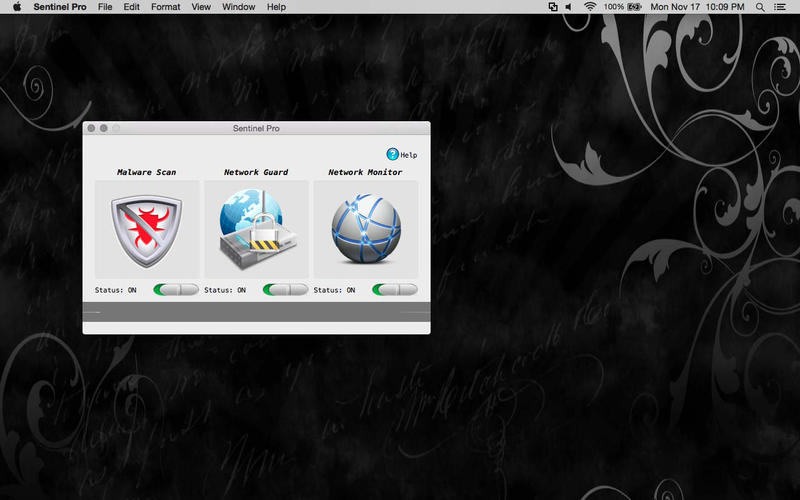Toggle the Network Monitor status switch

click(395, 290)
